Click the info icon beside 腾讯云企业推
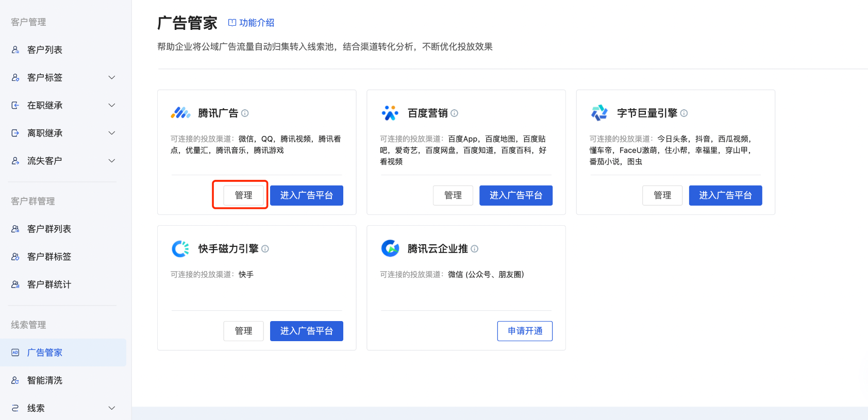The image size is (868, 420). click(x=474, y=249)
